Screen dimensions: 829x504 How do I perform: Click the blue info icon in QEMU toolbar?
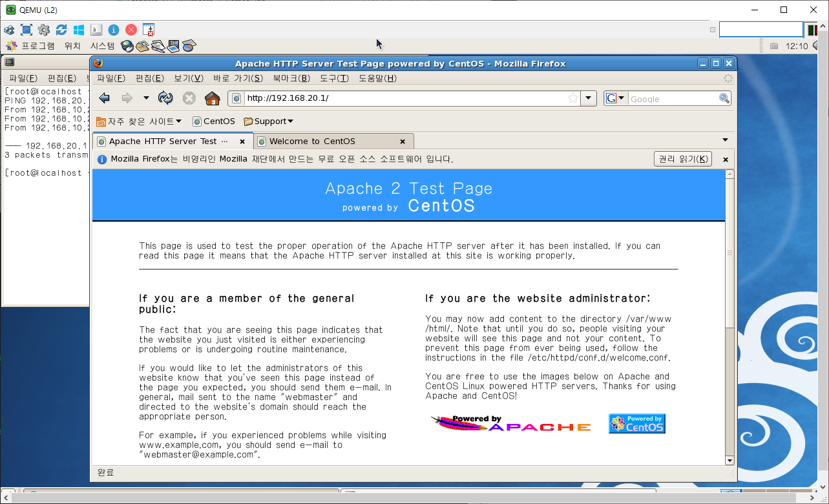click(114, 30)
